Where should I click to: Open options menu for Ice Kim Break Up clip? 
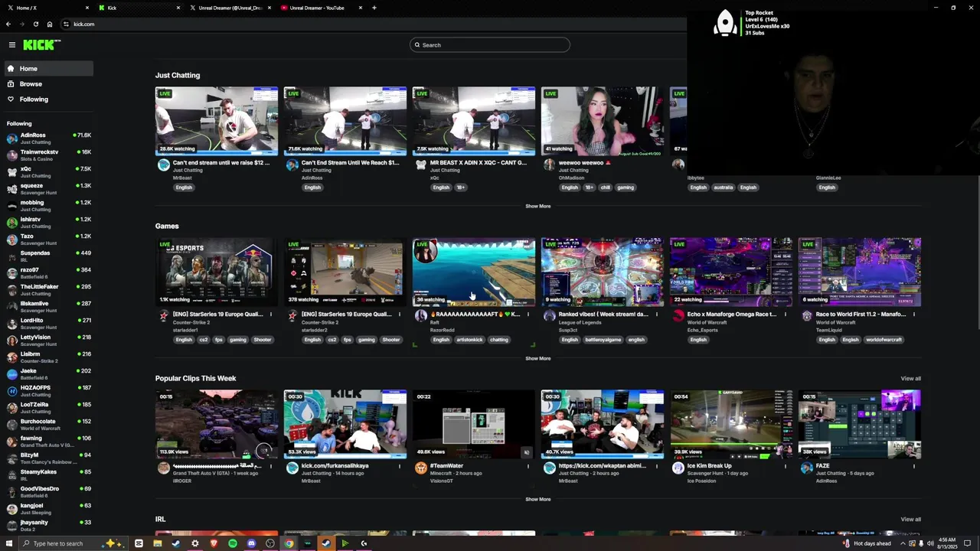[785, 466]
